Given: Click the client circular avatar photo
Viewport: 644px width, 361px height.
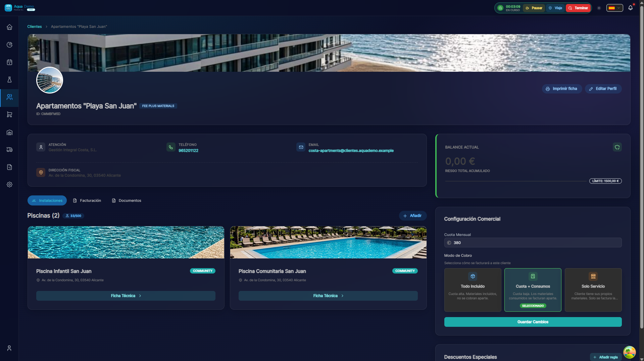Looking at the screenshot, I should click(50, 80).
